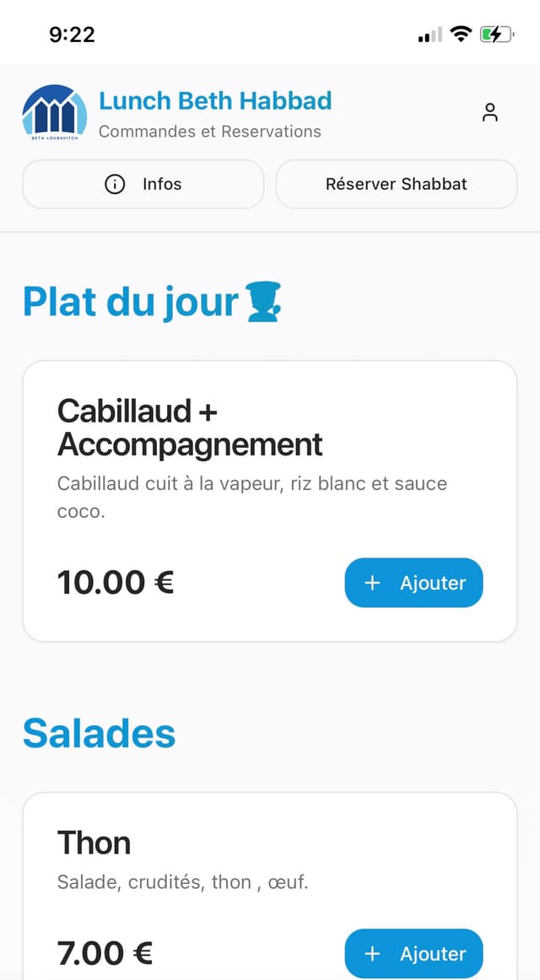The height and width of the screenshot is (980, 540).
Task: Tap the chef emoji beside Plat du jour
Action: (x=263, y=301)
